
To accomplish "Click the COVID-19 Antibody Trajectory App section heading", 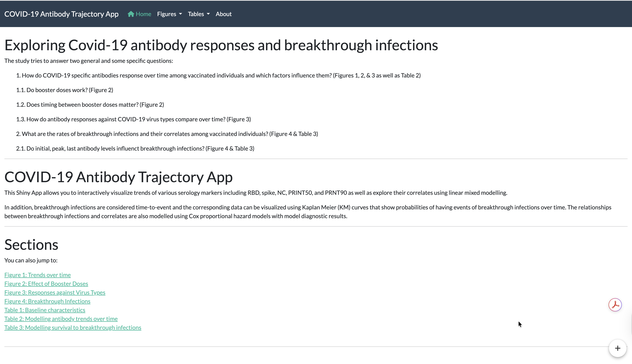I will [x=118, y=177].
